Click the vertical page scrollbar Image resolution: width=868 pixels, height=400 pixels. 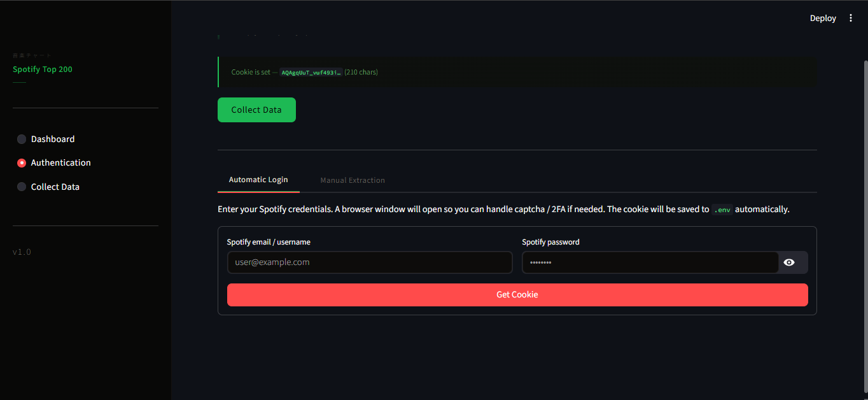tap(865, 191)
